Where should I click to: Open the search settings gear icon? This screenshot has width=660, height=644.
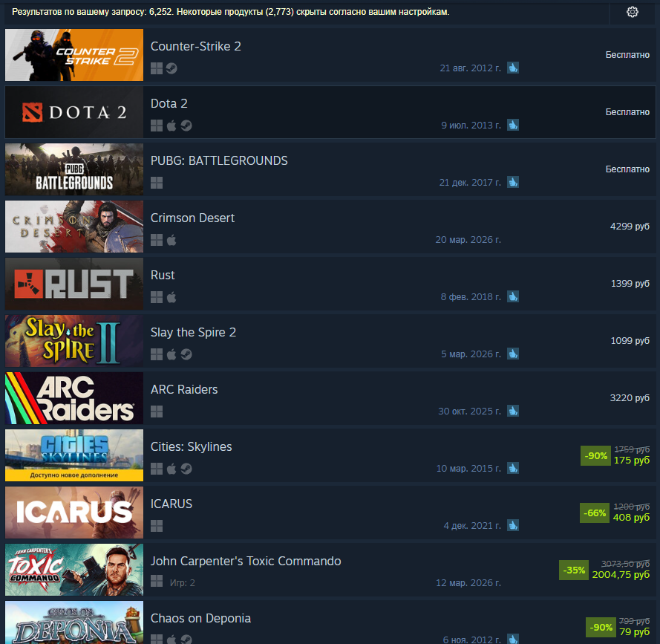(x=633, y=12)
